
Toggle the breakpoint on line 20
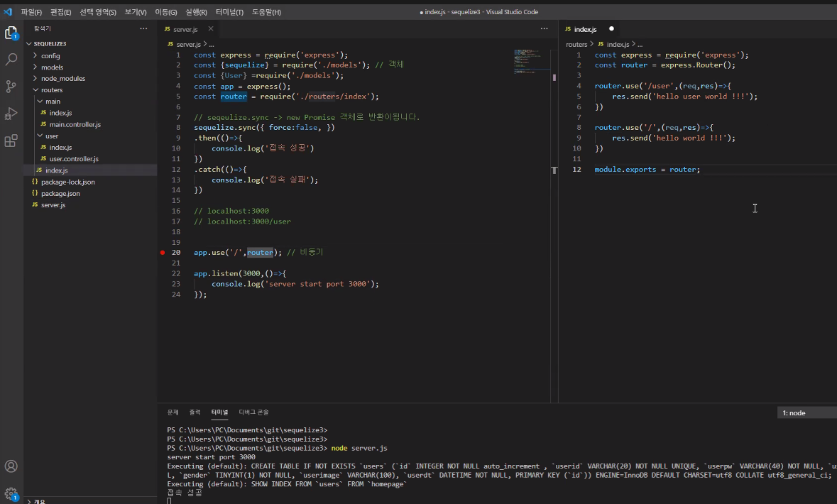(163, 253)
